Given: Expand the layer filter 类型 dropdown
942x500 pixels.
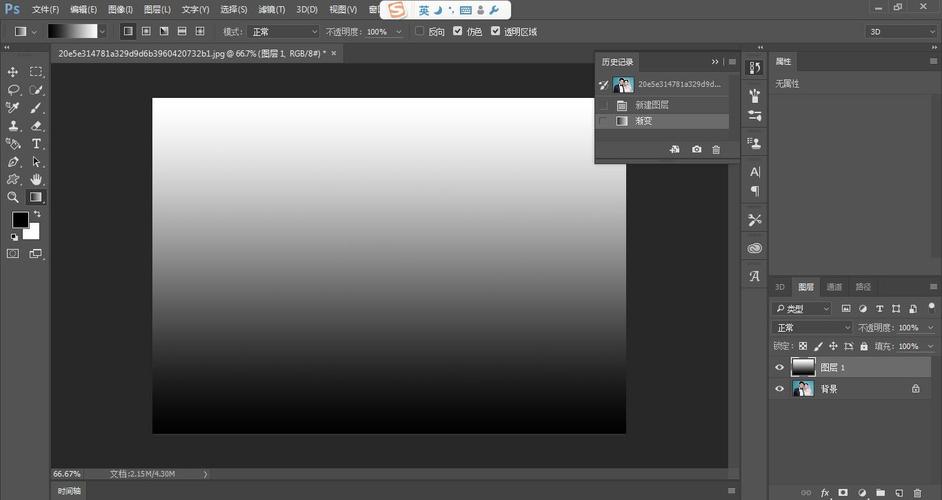Looking at the screenshot, I should (x=803, y=309).
